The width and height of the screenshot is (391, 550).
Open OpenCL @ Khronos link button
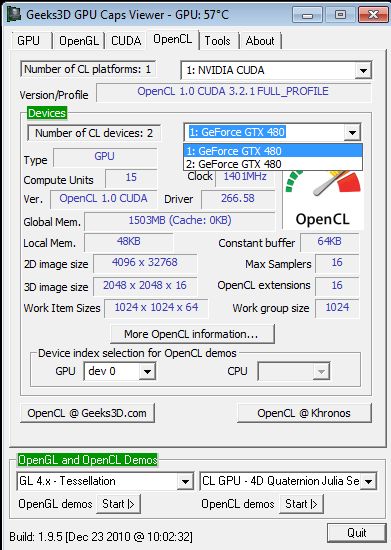pyautogui.click(x=304, y=413)
